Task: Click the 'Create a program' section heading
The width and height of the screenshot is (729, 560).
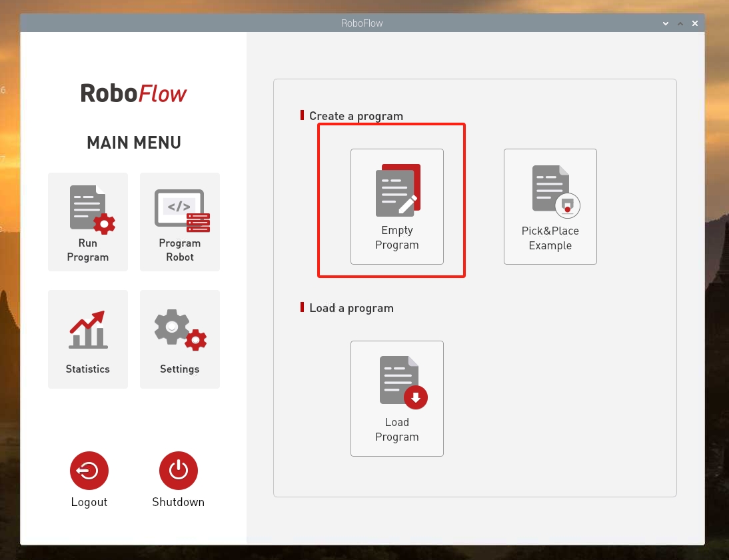Action: coord(356,116)
